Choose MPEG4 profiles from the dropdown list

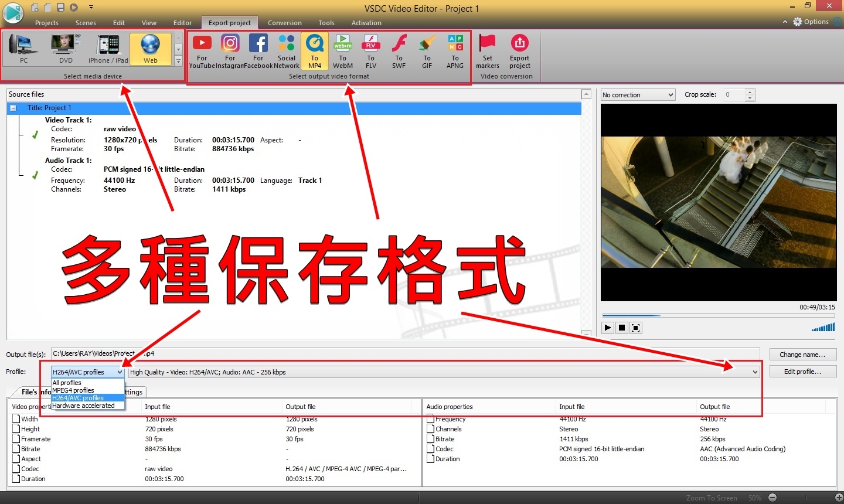(88, 390)
